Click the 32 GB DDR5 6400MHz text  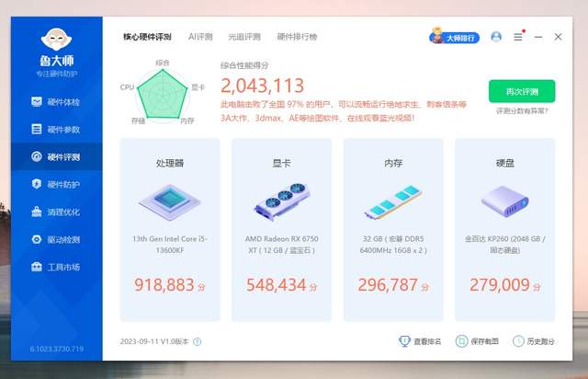pyautogui.click(x=393, y=245)
